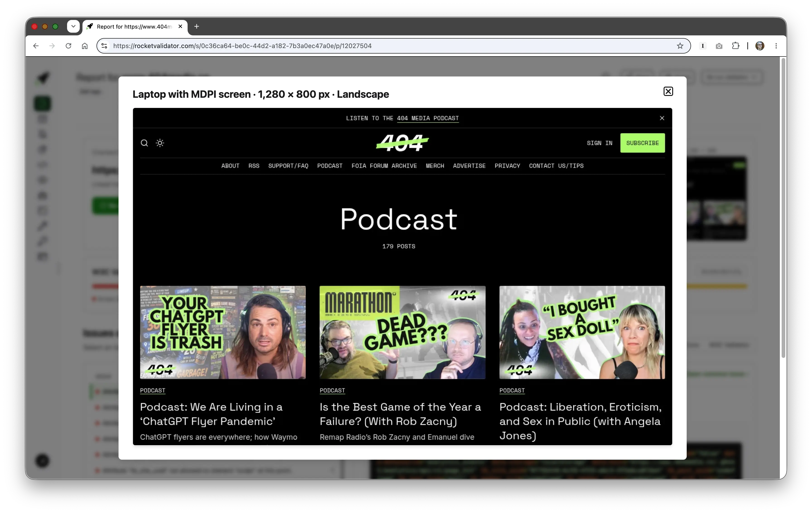Open the PODCAST navigation item

329,166
